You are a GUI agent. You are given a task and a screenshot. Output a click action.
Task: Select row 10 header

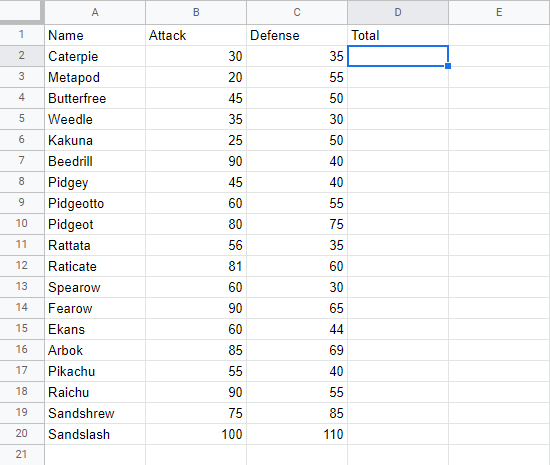(22, 224)
